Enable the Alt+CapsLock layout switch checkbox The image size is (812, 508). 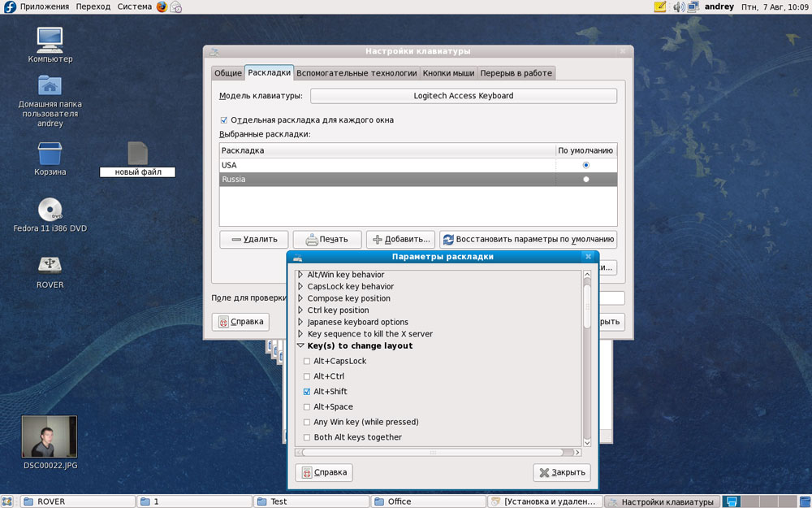(x=306, y=361)
